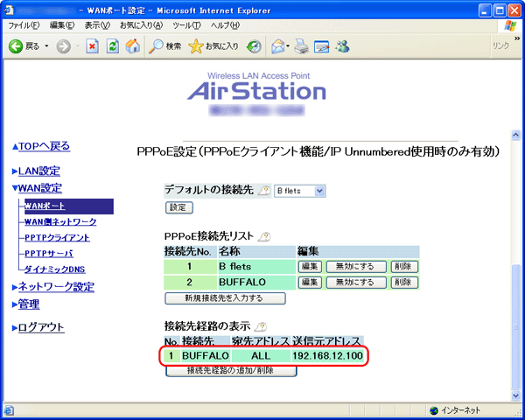Open the PPTPクライアント link
The height and width of the screenshot is (420, 525).
coord(57,238)
